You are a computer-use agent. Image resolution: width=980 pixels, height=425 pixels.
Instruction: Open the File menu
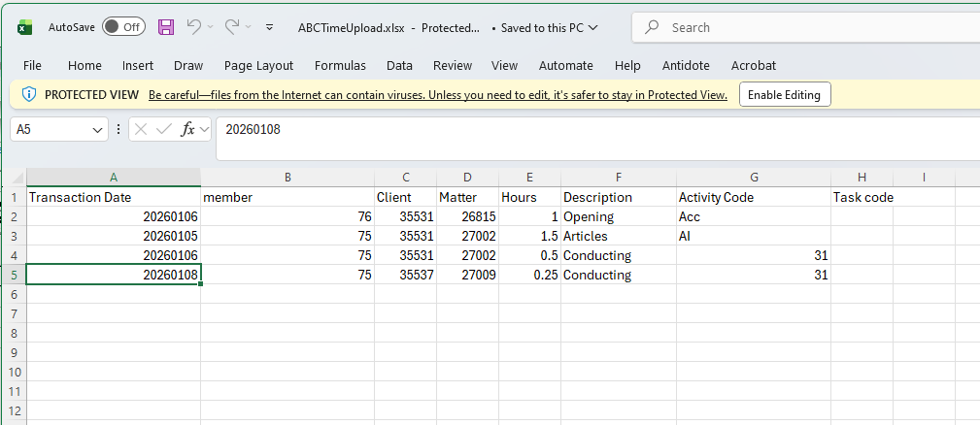(x=32, y=66)
